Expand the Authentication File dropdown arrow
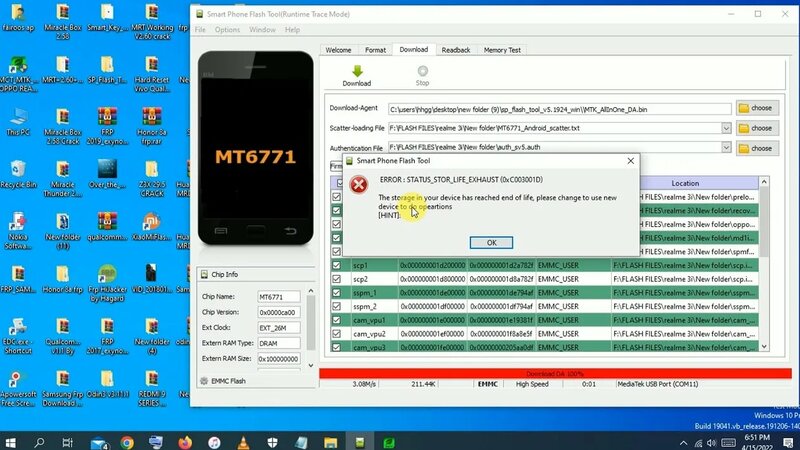 (726, 147)
